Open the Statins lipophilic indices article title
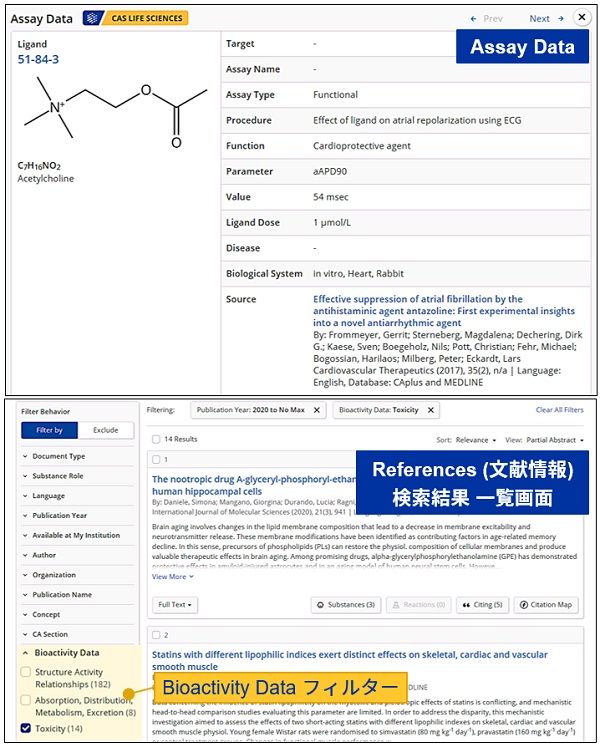 350,660
